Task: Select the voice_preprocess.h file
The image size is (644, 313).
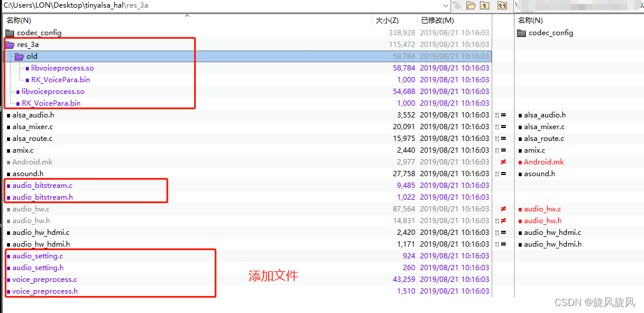Action: tap(45, 291)
